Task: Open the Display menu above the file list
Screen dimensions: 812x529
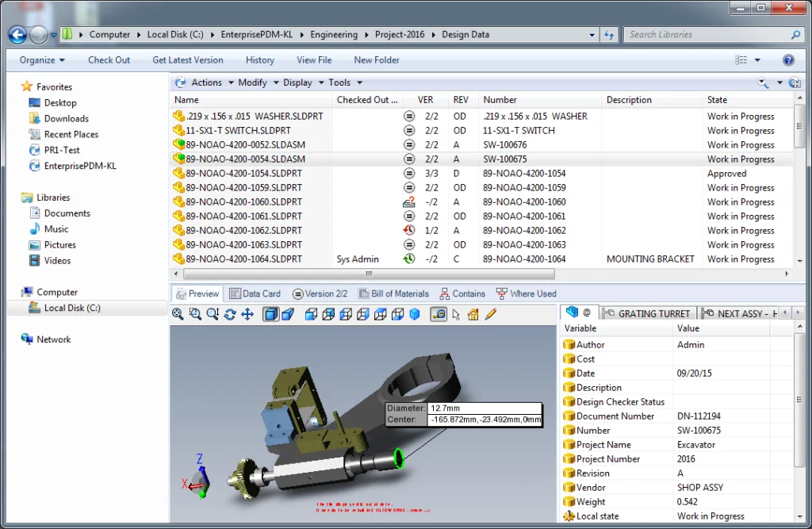Action: point(299,82)
